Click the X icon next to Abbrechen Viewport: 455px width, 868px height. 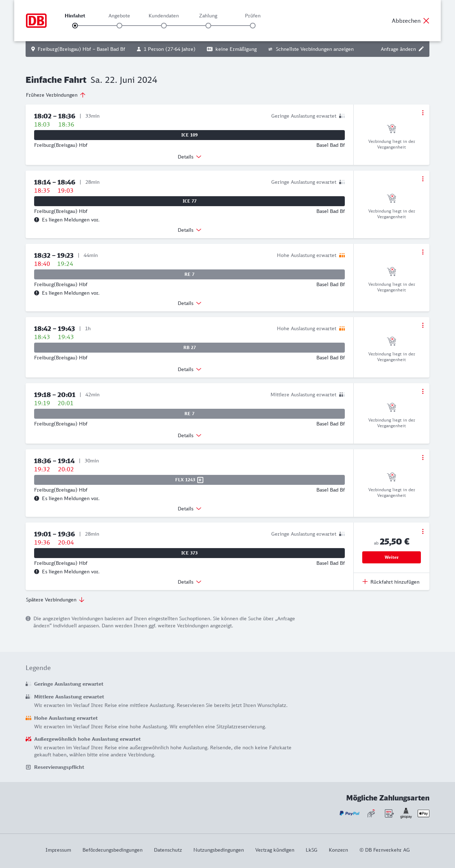point(426,21)
